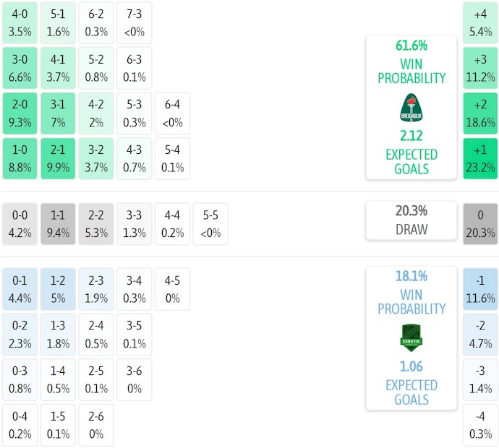Click the +1 goal margin swatch
499x448 pixels.
[480, 158]
